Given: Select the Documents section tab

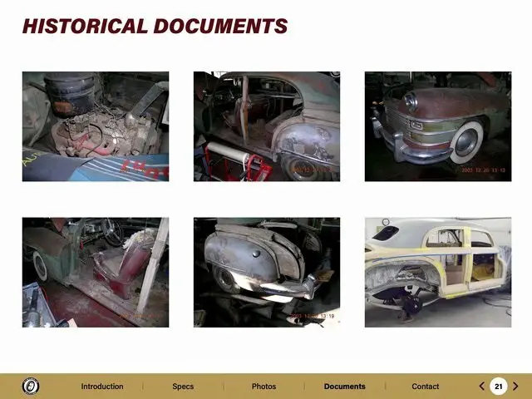Looking at the screenshot, I should (x=344, y=387).
